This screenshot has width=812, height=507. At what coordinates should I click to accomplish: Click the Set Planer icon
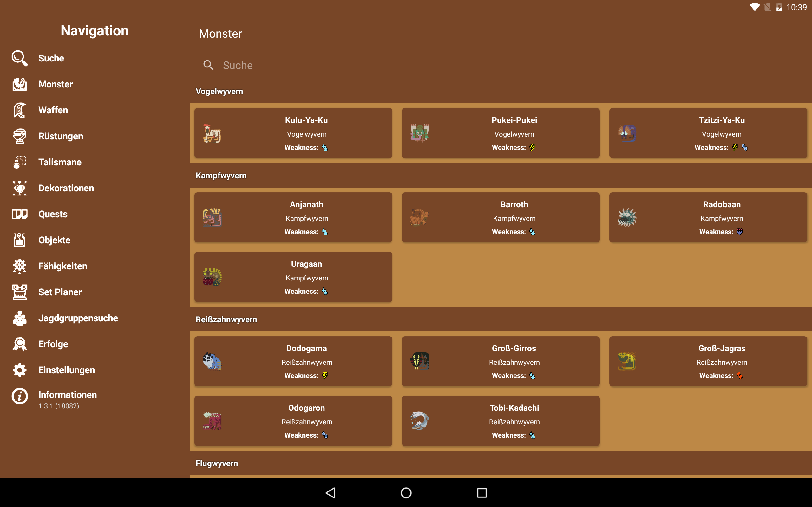tap(19, 292)
